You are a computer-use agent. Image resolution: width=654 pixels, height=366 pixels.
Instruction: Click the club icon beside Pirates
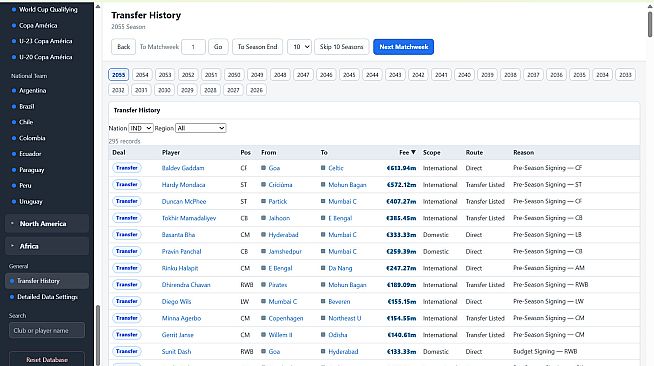click(263, 285)
